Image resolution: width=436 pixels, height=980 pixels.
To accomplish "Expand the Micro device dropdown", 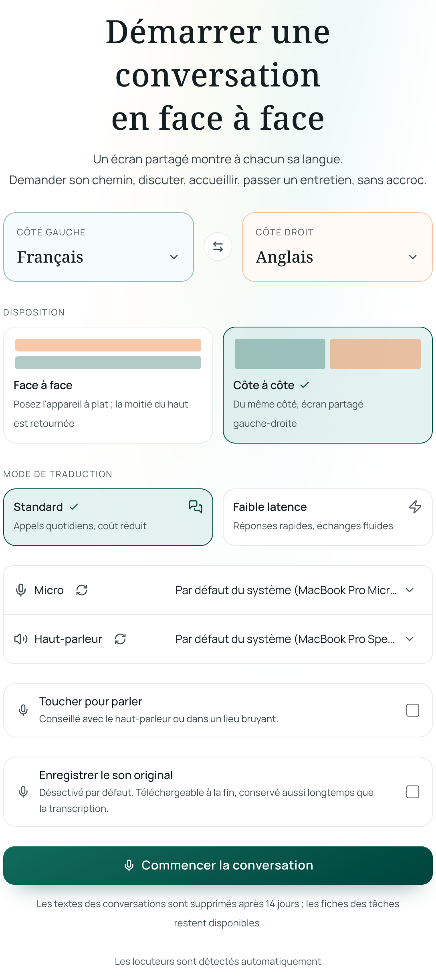I will [x=295, y=590].
